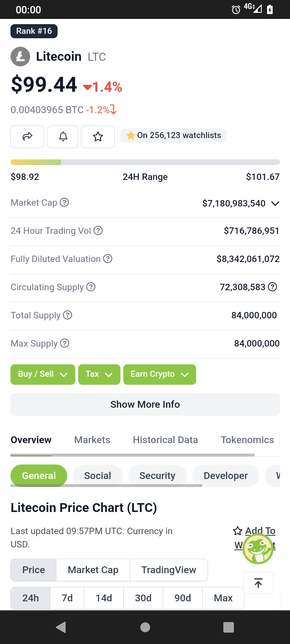This screenshot has height=644, width=290.
Task: Select the Social filter pill
Action: [97, 476]
